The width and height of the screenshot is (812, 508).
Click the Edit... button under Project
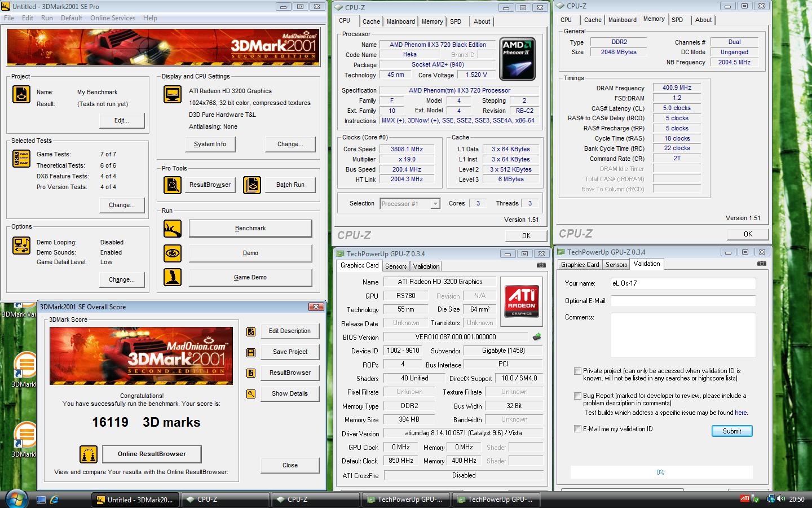coord(121,120)
